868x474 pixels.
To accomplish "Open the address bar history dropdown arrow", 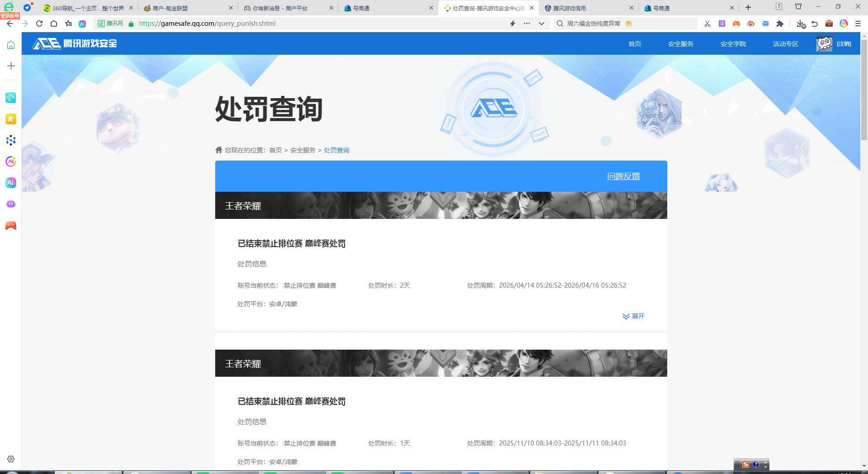I will pyautogui.click(x=541, y=24).
